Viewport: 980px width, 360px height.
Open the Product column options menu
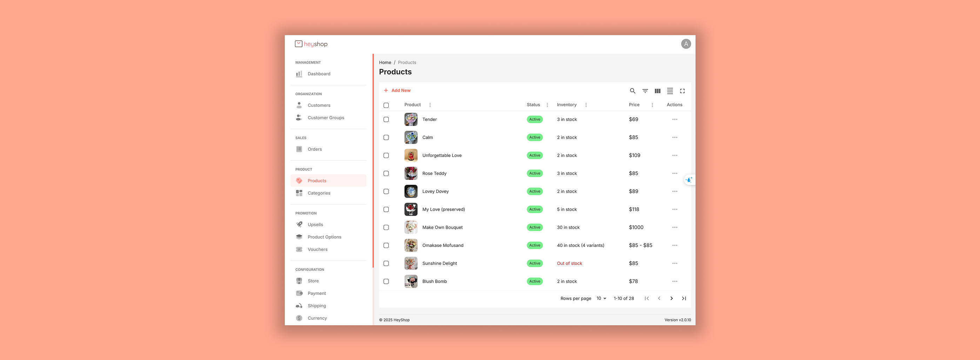pos(430,105)
